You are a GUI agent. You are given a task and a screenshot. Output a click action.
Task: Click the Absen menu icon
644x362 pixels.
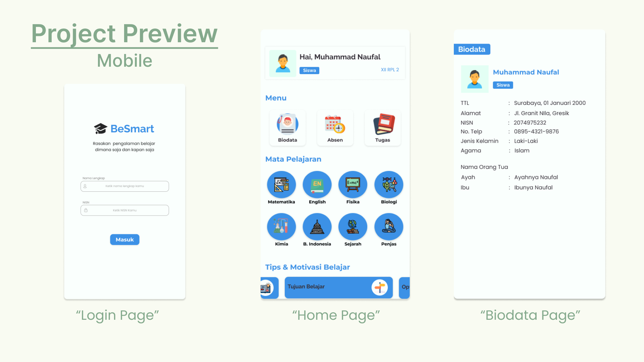click(x=335, y=124)
